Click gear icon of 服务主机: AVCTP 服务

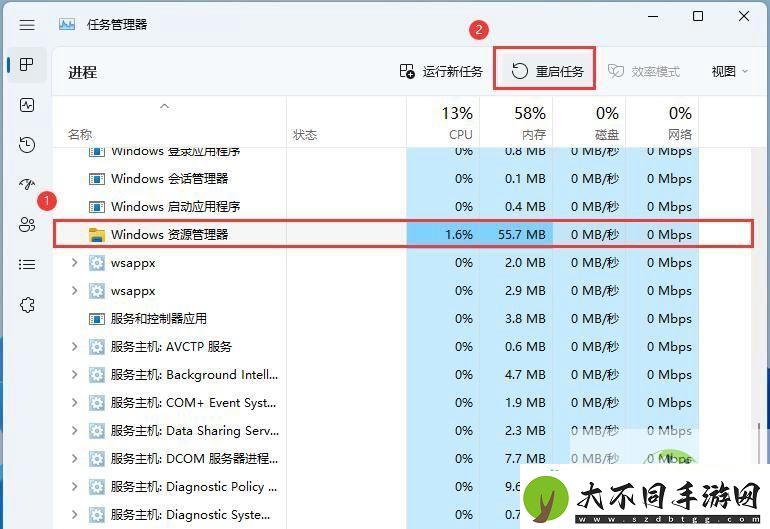click(97, 347)
